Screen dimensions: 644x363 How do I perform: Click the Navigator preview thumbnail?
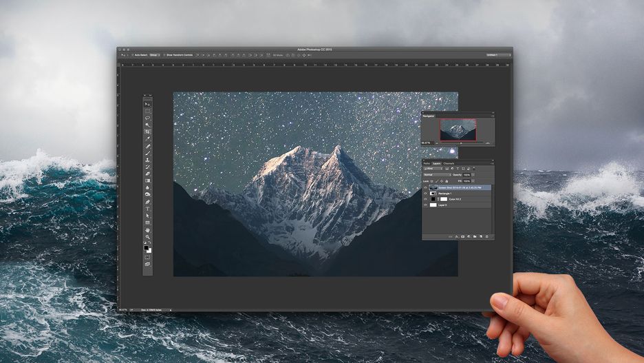(458, 130)
